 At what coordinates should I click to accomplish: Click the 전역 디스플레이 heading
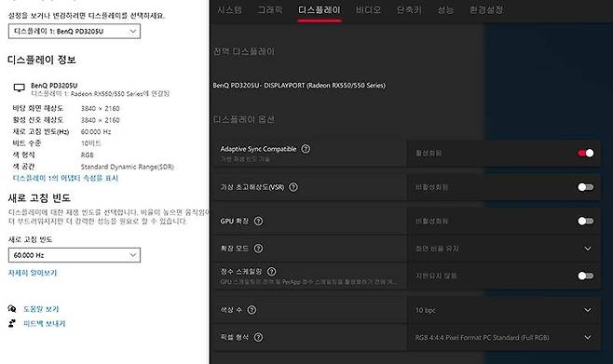coord(244,51)
